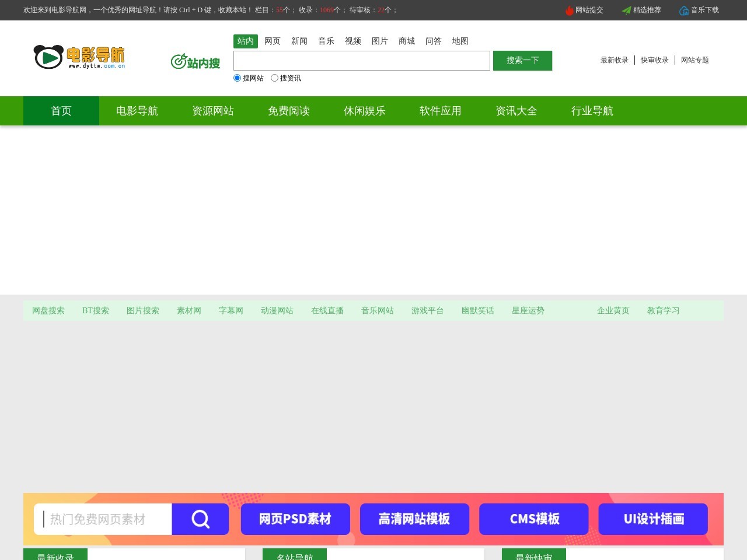
Task: Switch to the 商城 search tab
Action: pos(407,41)
